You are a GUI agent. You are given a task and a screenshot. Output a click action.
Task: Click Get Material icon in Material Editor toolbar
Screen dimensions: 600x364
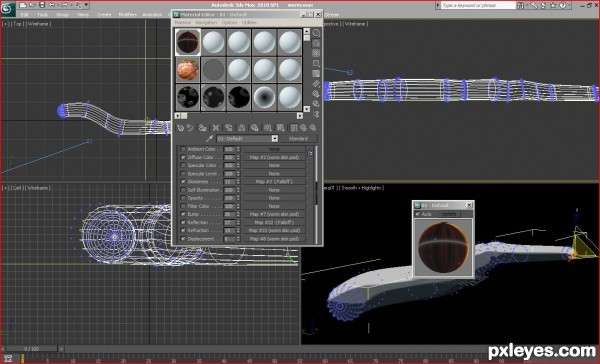[180, 128]
